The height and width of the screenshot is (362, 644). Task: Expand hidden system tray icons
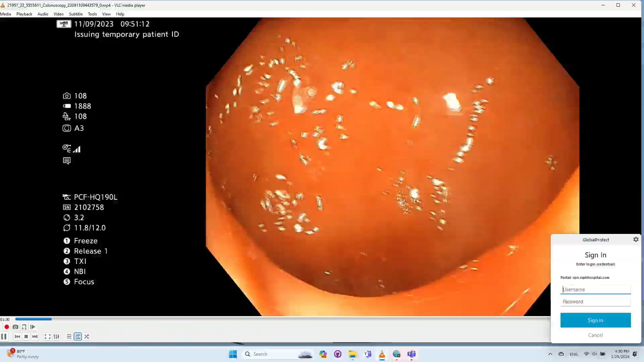click(550, 354)
